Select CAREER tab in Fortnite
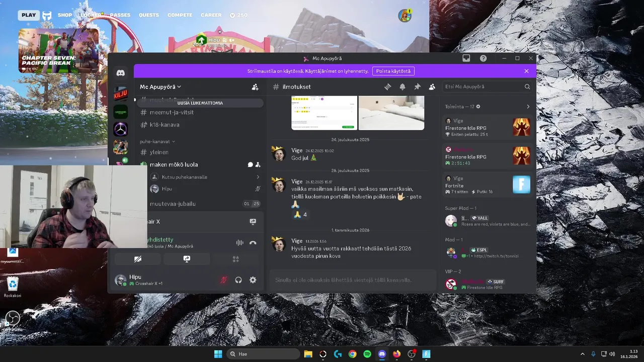The image size is (644, 362). 211,15
